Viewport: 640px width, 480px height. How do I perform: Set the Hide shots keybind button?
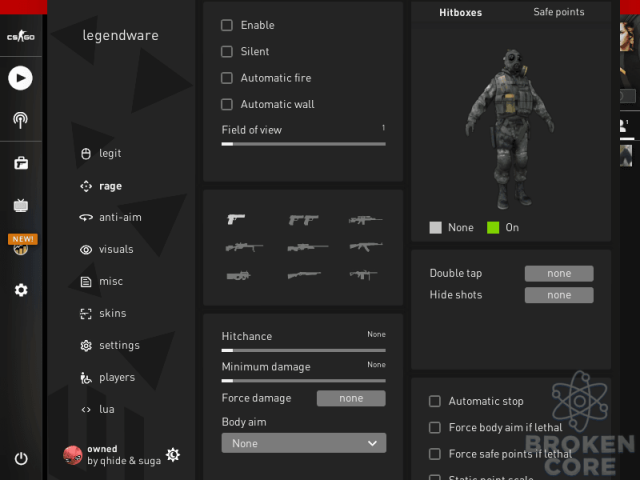click(x=559, y=295)
